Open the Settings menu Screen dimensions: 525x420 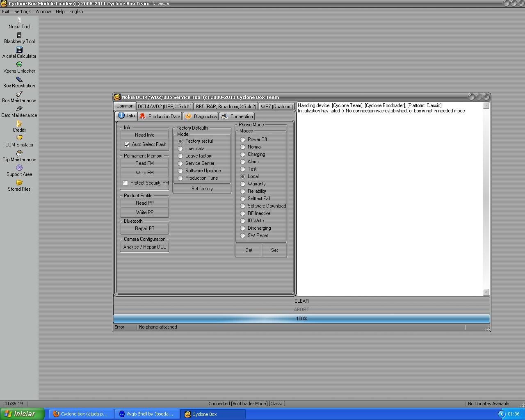pyautogui.click(x=22, y=11)
